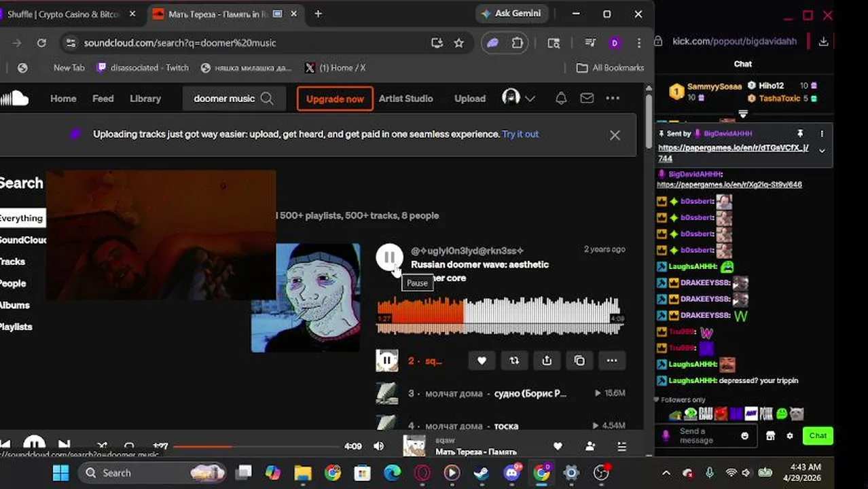Seek in the bottom player progress bar
Image resolution: width=868 pixels, height=489 pixels.
256,446
